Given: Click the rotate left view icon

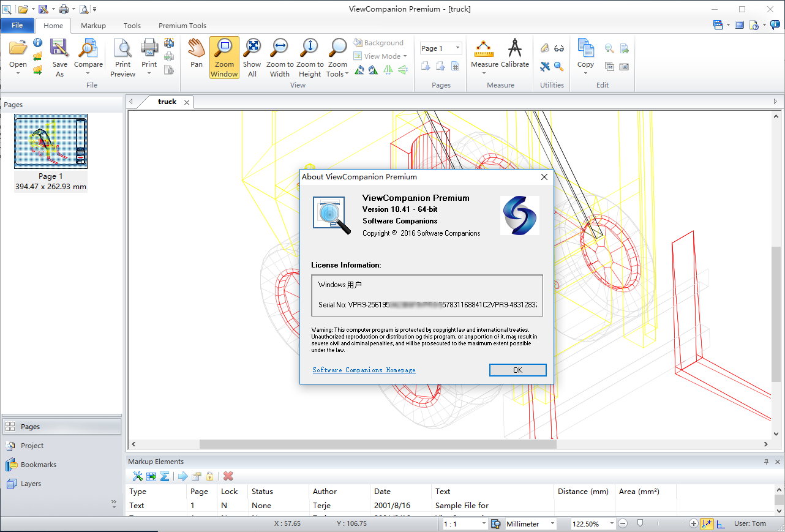Looking at the screenshot, I should 359,70.
